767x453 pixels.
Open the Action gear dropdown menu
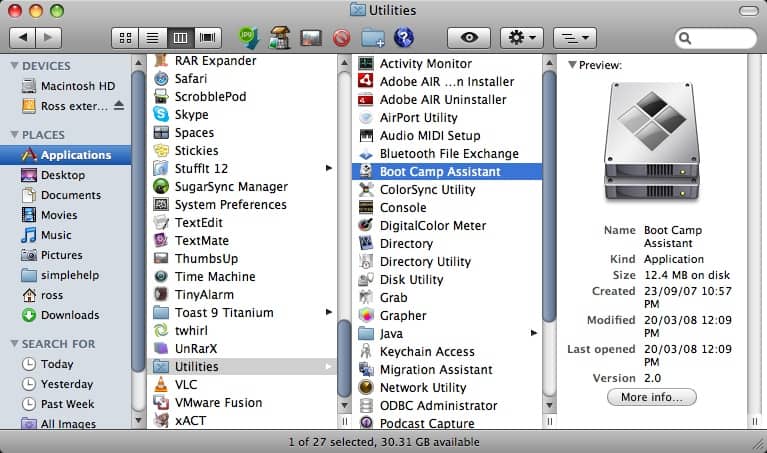[521, 38]
